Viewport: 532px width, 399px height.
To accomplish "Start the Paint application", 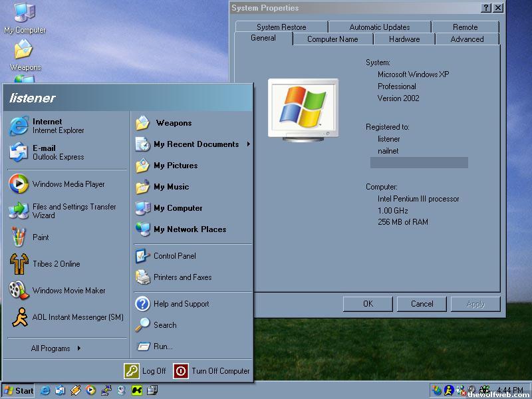I will pos(41,237).
